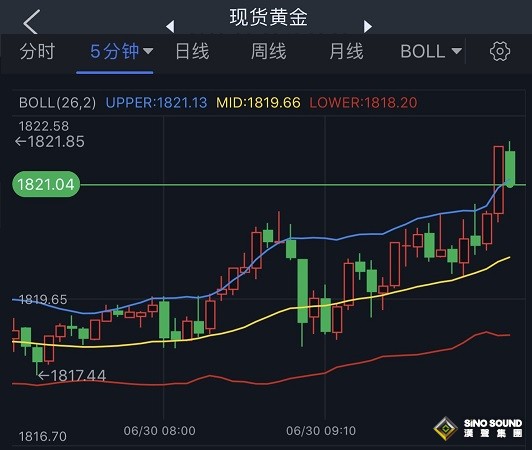
Task: Select the 现货黄金 title
Action: pos(268,18)
